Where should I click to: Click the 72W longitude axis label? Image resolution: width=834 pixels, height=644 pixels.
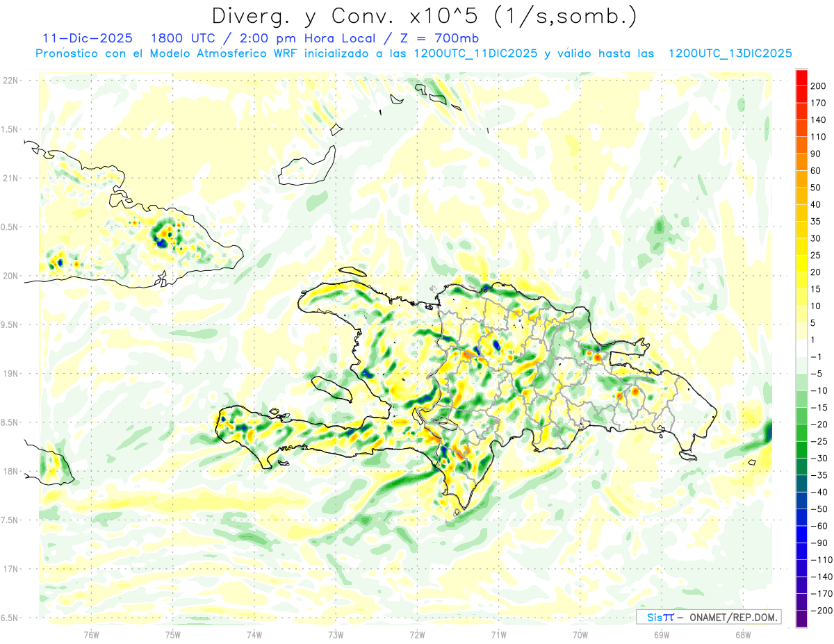tap(417, 635)
